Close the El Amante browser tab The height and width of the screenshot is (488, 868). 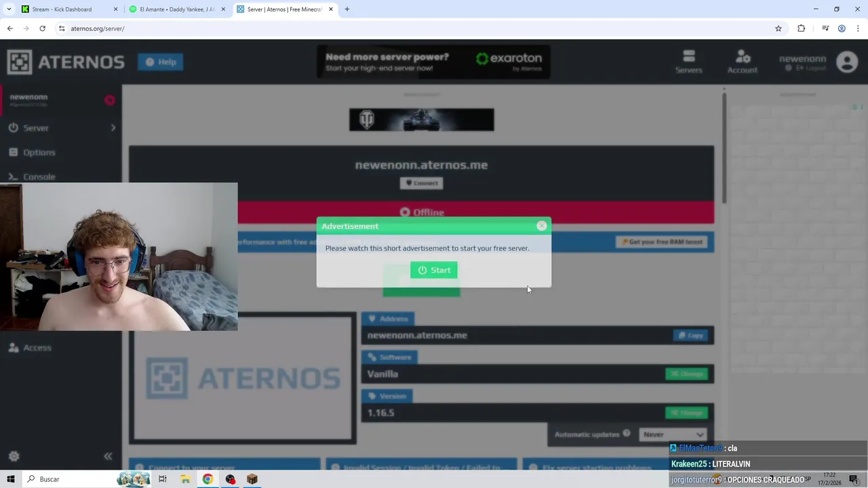click(x=223, y=9)
